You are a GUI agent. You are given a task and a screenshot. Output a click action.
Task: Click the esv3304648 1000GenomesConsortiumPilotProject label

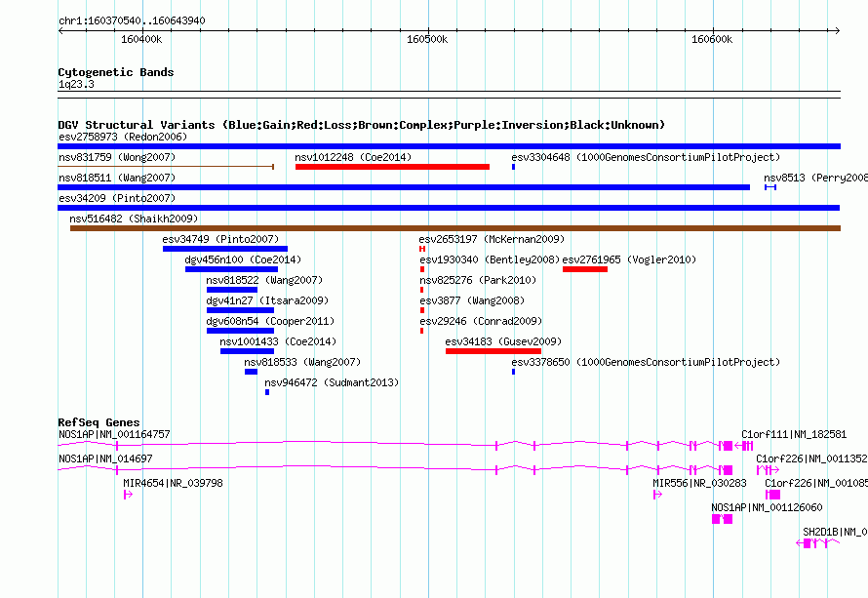646,157
